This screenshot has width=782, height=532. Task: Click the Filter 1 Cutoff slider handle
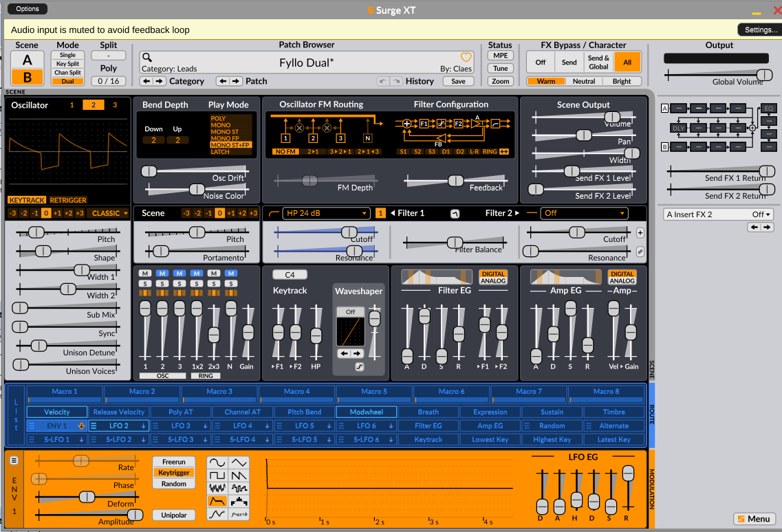349,232
